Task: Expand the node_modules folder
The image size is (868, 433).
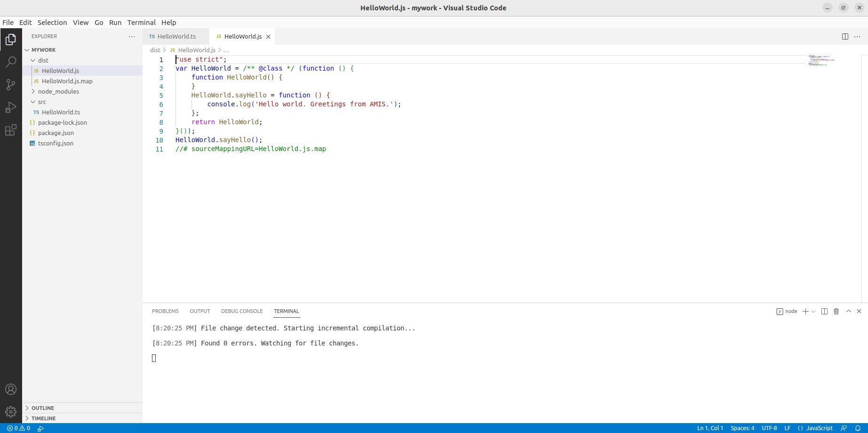Action: 58,91
